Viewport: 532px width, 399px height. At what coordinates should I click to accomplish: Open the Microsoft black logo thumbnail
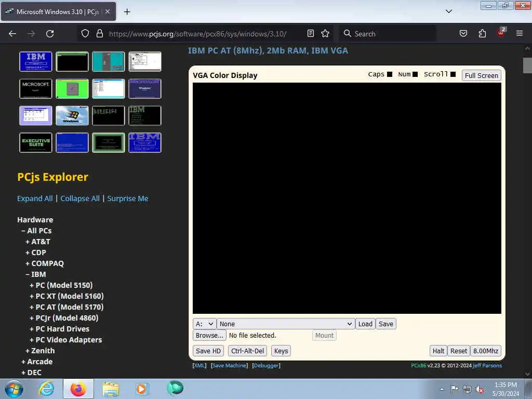pos(36,88)
